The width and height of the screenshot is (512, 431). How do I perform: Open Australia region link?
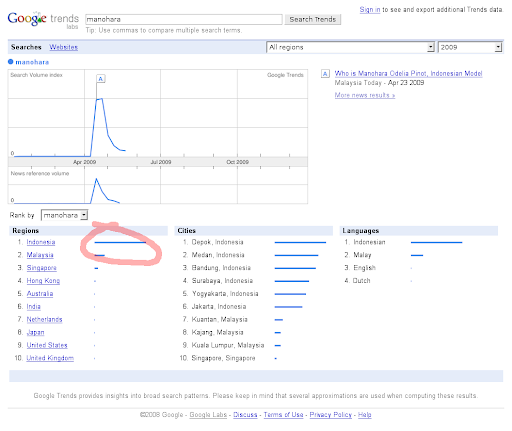[40, 294]
